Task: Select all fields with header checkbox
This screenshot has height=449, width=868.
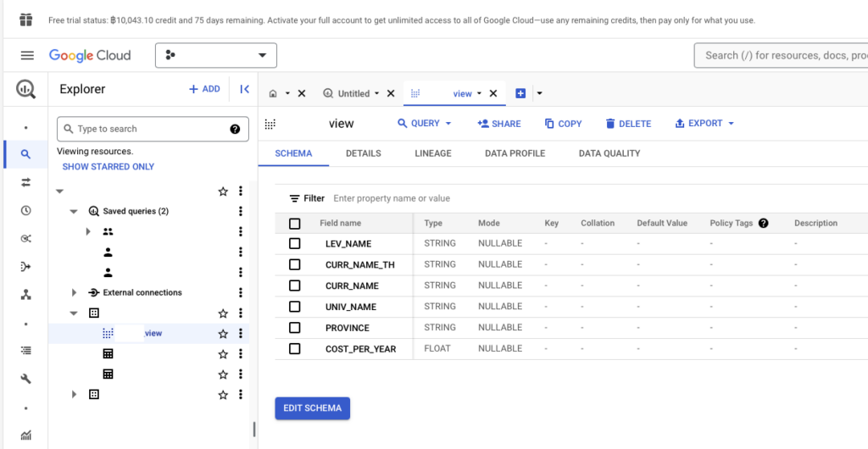Action: pyautogui.click(x=295, y=224)
